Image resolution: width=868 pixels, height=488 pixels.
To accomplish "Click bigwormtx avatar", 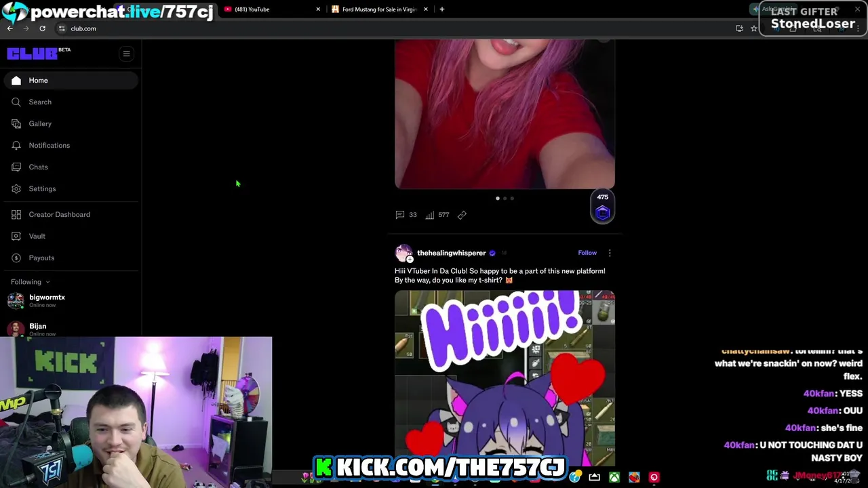I will pyautogui.click(x=16, y=300).
